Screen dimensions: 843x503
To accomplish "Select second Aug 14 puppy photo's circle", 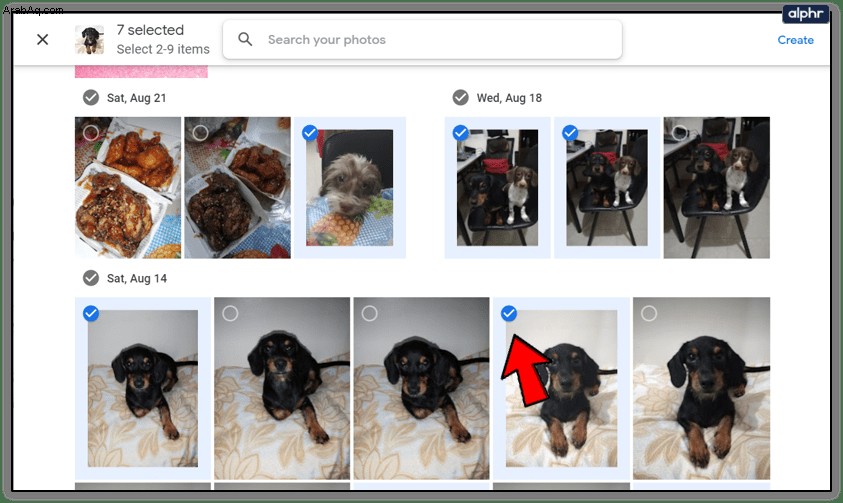I will [x=230, y=313].
